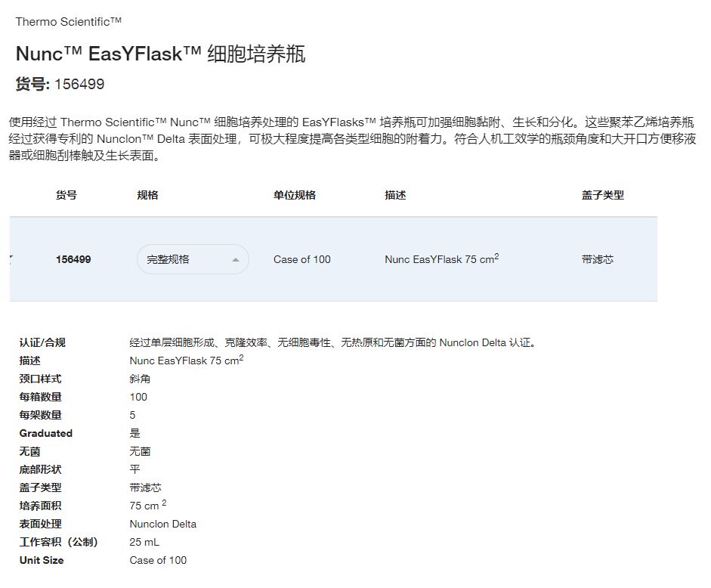Image resolution: width=711 pixels, height=588 pixels.
Task: Click the 25 mL working volume value
Action: 144,542
